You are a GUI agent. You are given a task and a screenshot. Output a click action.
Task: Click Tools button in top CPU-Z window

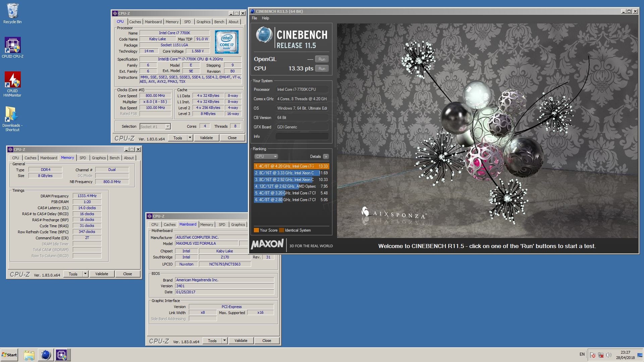tap(178, 138)
